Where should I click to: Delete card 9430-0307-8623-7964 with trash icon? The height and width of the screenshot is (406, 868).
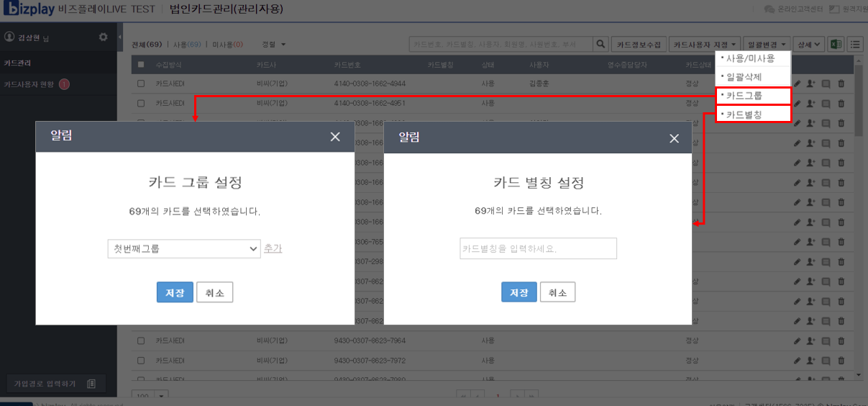(841, 340)
